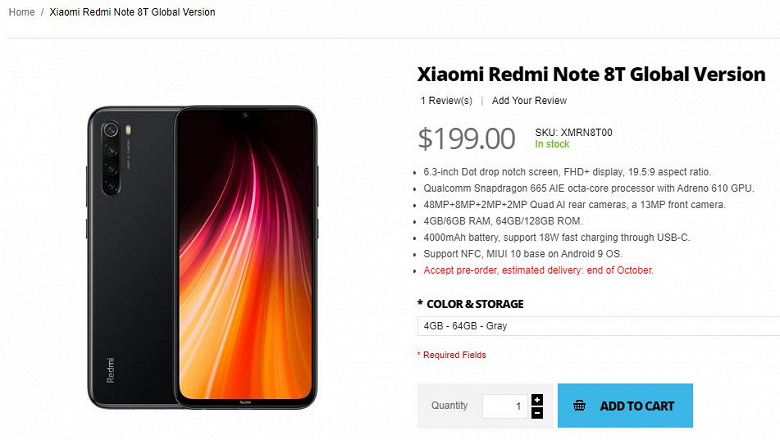Click the shopping basket icon

(x=580, y=406)
